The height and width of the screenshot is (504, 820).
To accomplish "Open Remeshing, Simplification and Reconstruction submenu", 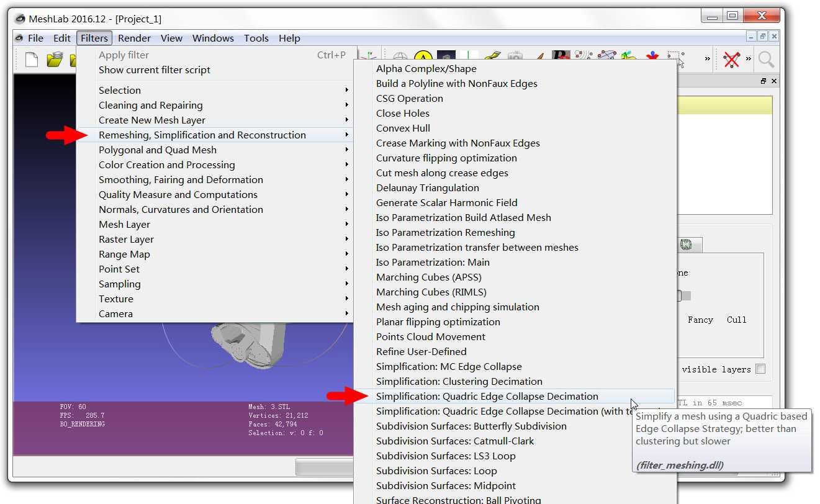I will [215, 135].
